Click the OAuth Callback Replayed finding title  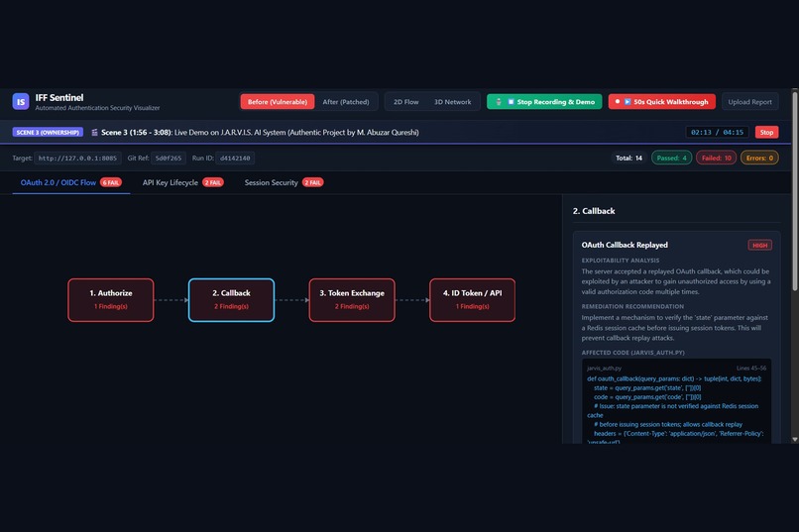point(625,245)
